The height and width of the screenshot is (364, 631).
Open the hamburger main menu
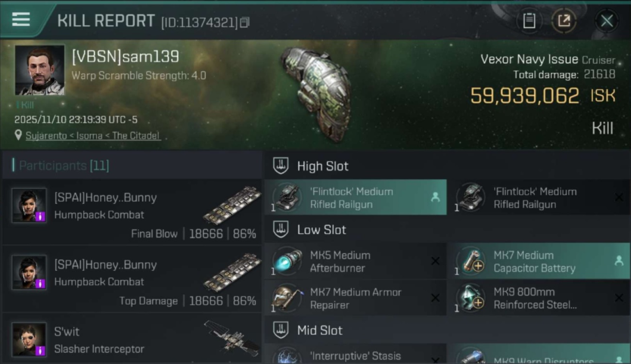pyautogui.click(x=21, y=20)
